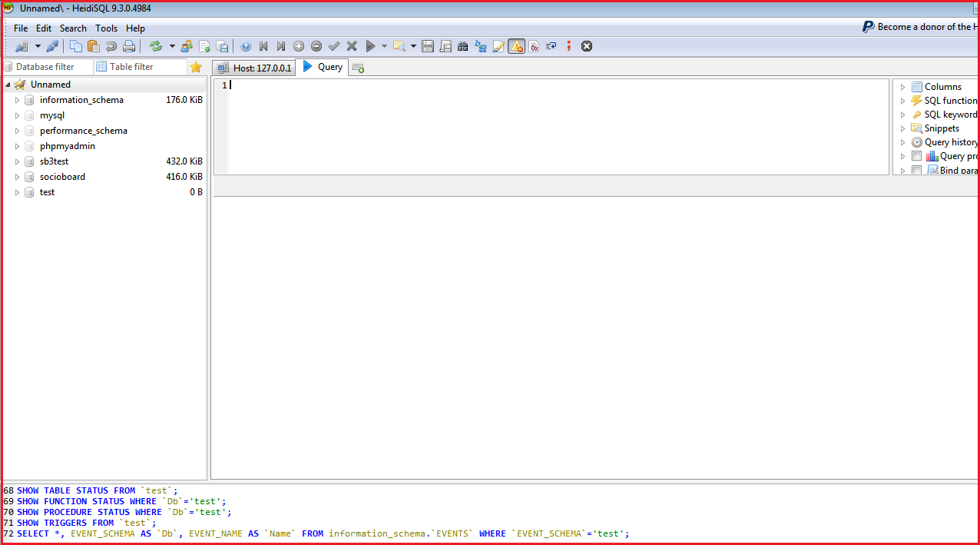The width and height of the screenshot is (980, 545).
Task: Open the session manager connect icon
Action: 21,46
